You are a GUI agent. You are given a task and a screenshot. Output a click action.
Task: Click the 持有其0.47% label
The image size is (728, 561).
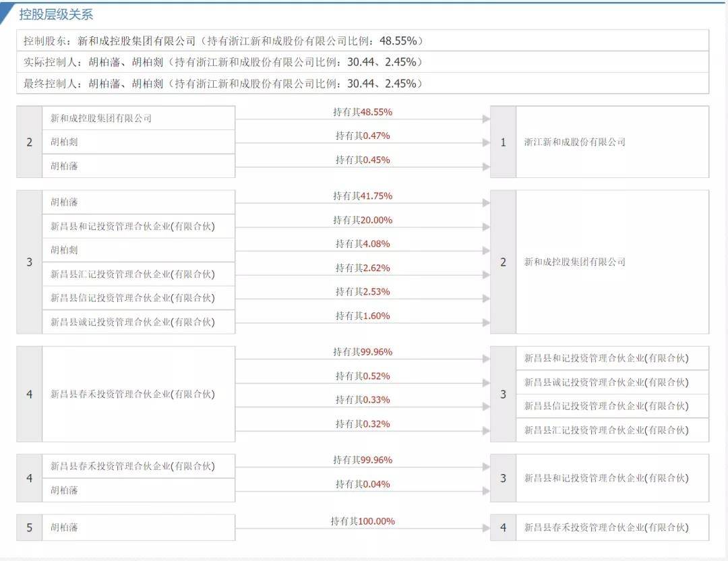coord(363,136)
